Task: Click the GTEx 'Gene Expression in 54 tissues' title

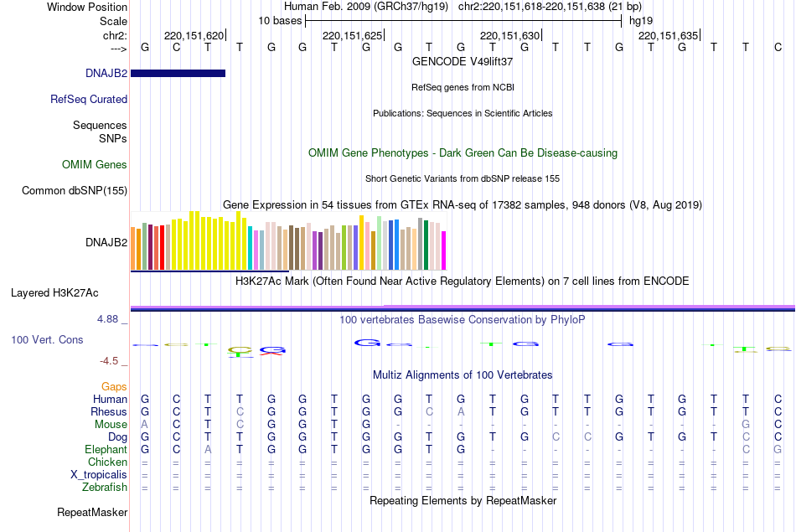Action: [x=463, y=205]
